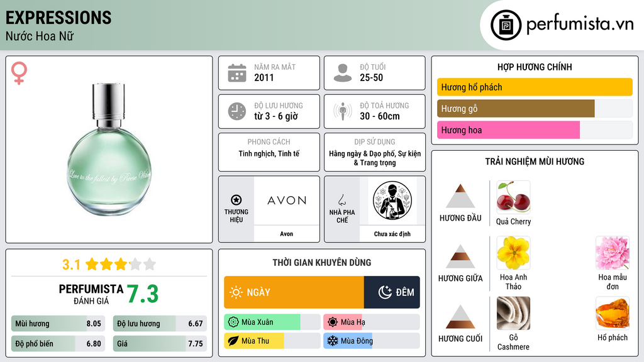The width and height of the screenshot is (644, 362).
Task: Click the pink female gender symbol
Action: [19, 73]
